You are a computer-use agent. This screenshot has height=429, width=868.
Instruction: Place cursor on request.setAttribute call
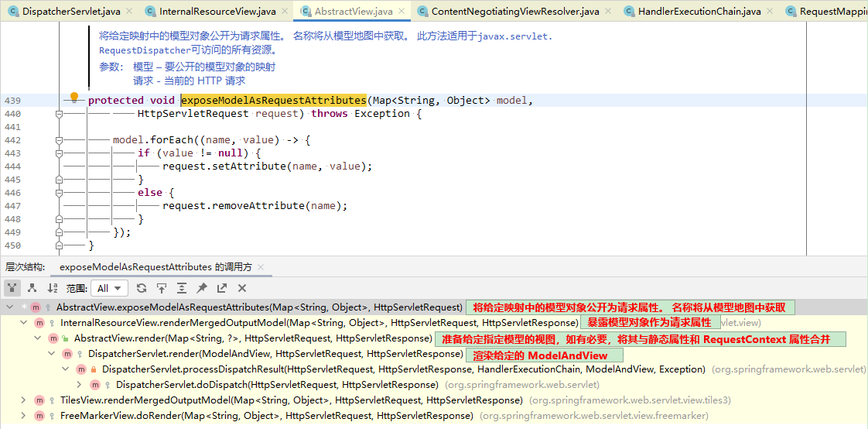(267, 166)
